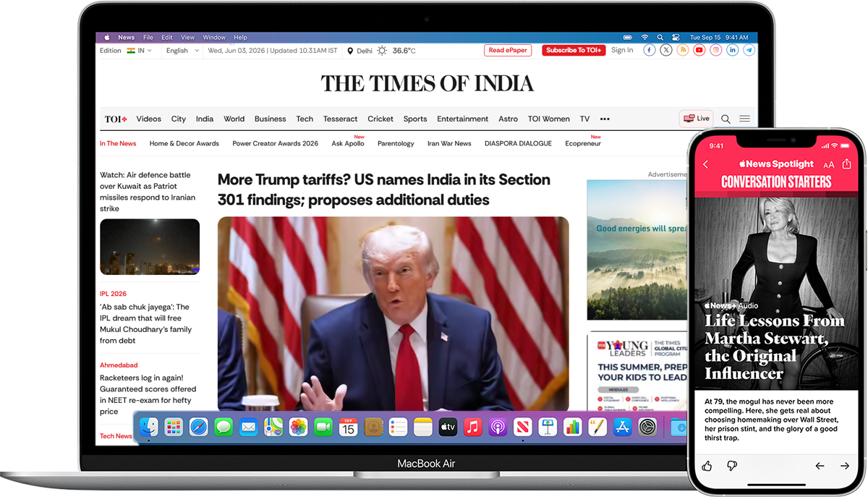Viewport: 868px width, 497px height.
Task: Click the search magnifier in the TOI navigation bar
Action: tap(726, 119)
